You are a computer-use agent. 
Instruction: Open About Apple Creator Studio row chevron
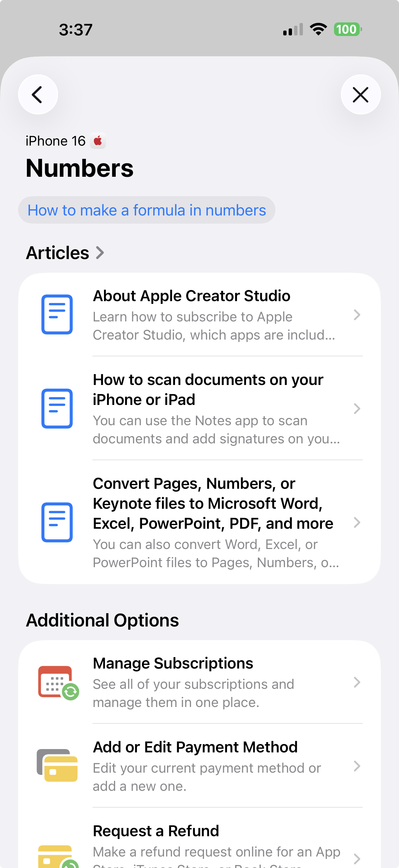pos(357,315)
